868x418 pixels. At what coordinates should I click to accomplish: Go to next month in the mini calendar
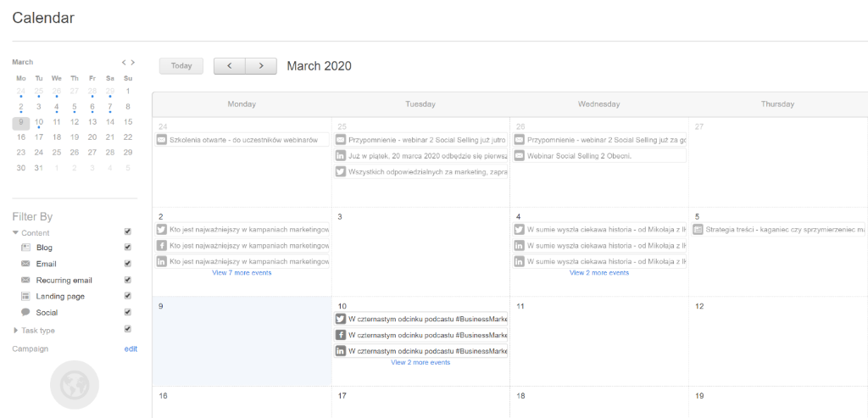point(132,62)
